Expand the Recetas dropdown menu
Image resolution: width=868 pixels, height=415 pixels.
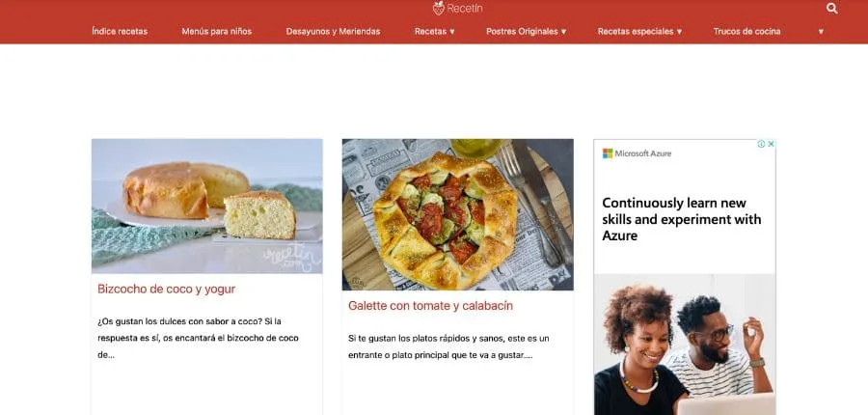435,32
